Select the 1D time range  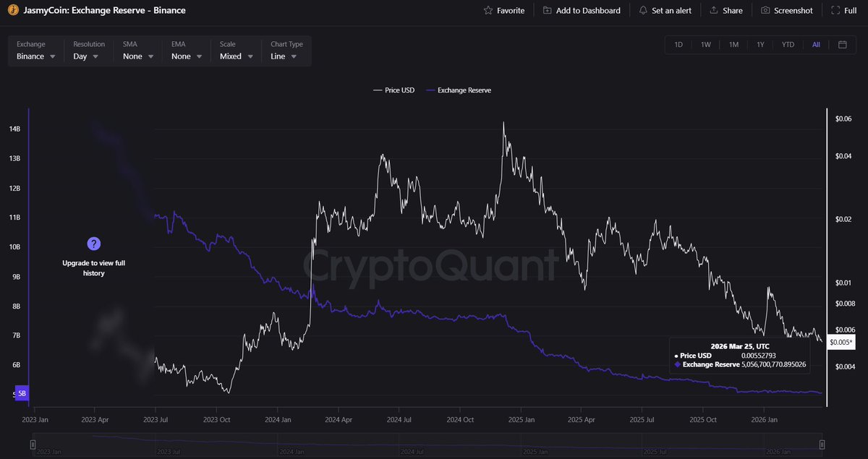(x=678, y=45)
